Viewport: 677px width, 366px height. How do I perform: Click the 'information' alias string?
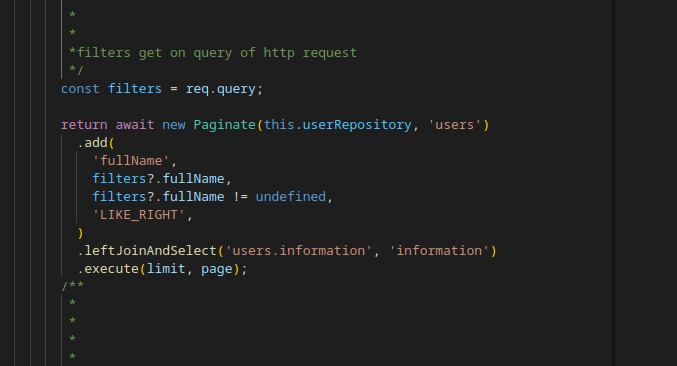point(439,251)
